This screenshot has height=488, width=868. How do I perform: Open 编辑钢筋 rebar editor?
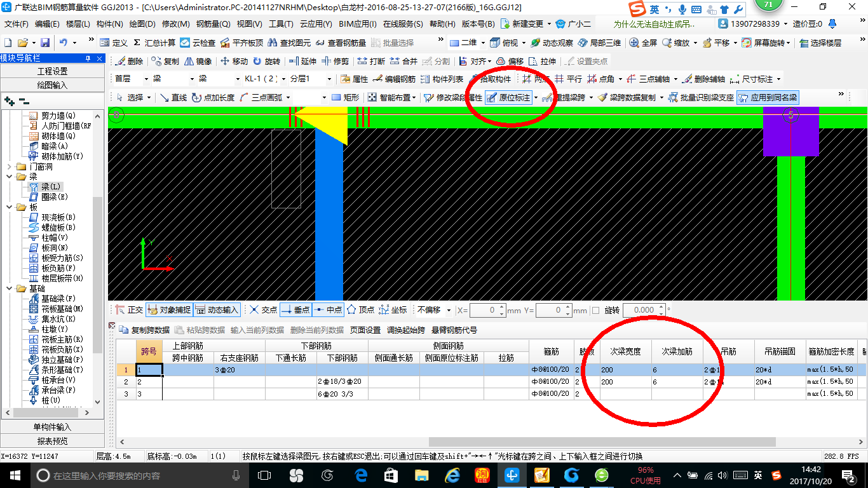(394, 79)
